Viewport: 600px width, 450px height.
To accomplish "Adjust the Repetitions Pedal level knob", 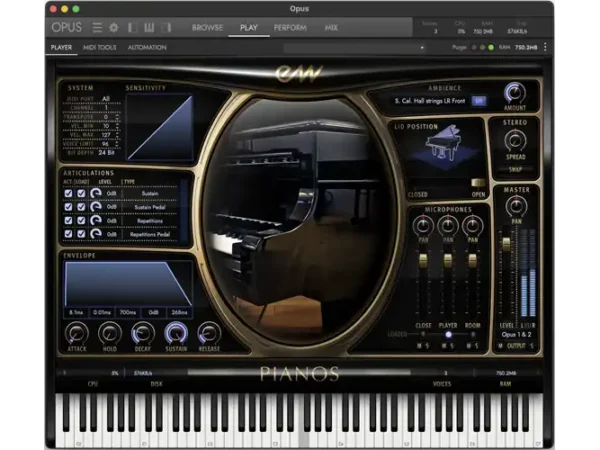I will coord(95,234).
